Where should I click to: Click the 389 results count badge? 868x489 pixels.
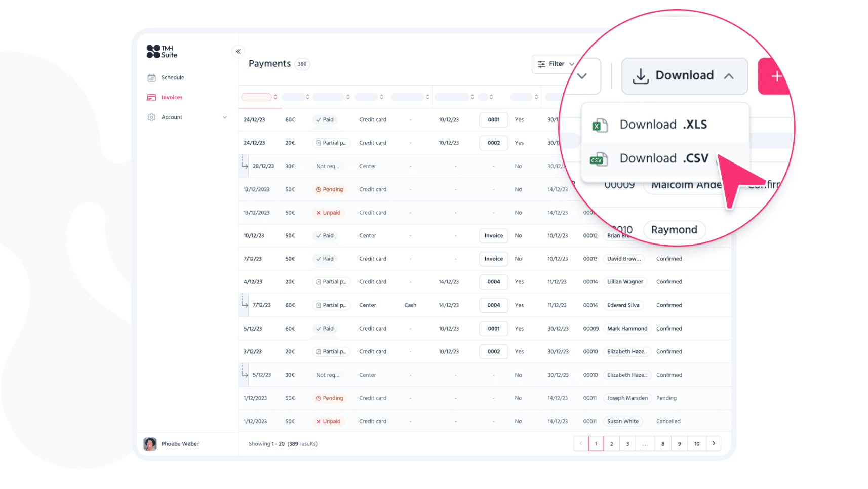[x=302, y=64]
